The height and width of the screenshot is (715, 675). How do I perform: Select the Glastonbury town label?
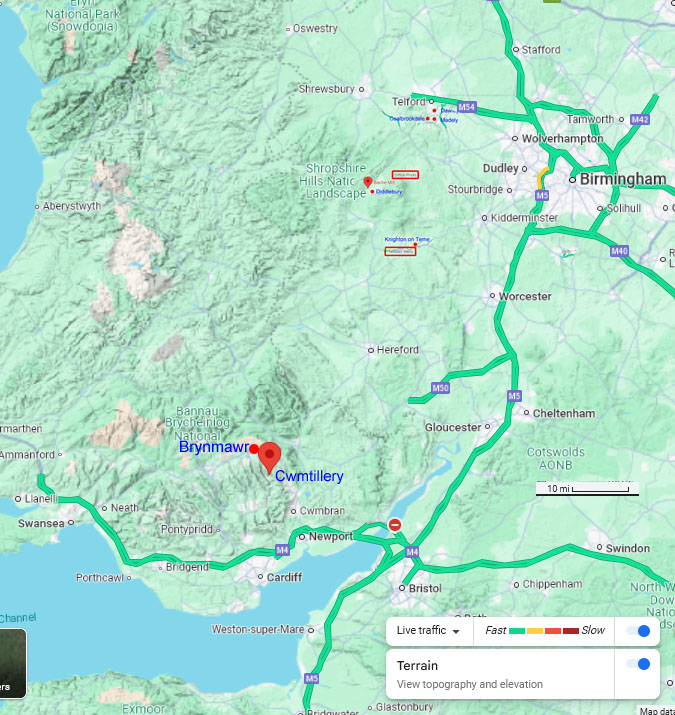[x=404, y=707]
